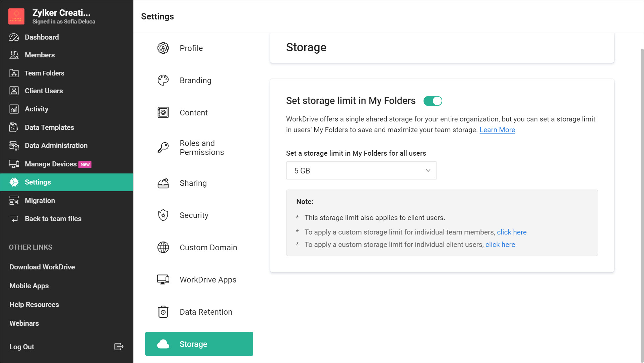Open the Storage cloud icon
This screenshot has width=644, height=363.
[x=163, y=344]
